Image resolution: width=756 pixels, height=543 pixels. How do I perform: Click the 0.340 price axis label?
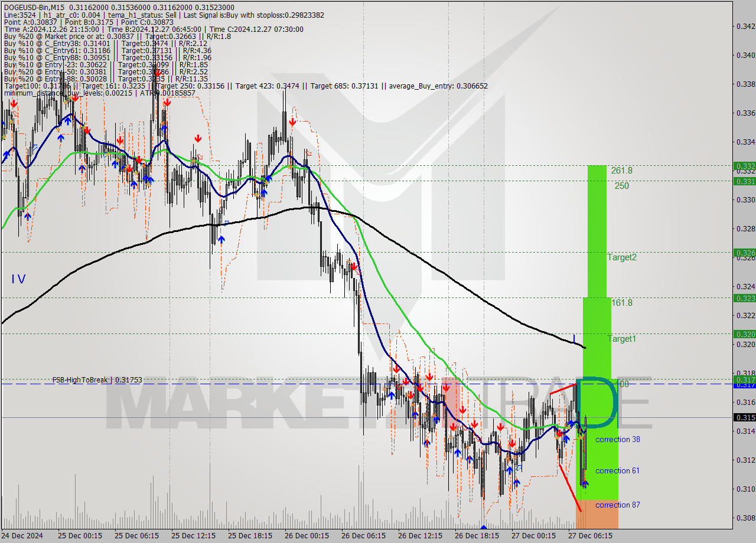(746, 55)
